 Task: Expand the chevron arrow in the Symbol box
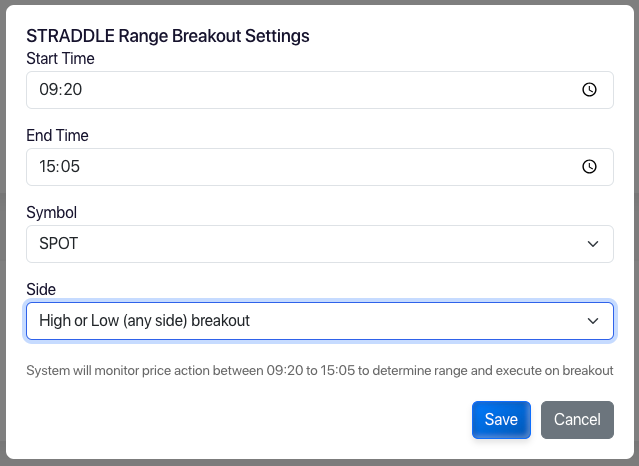[x=593, y=244]
